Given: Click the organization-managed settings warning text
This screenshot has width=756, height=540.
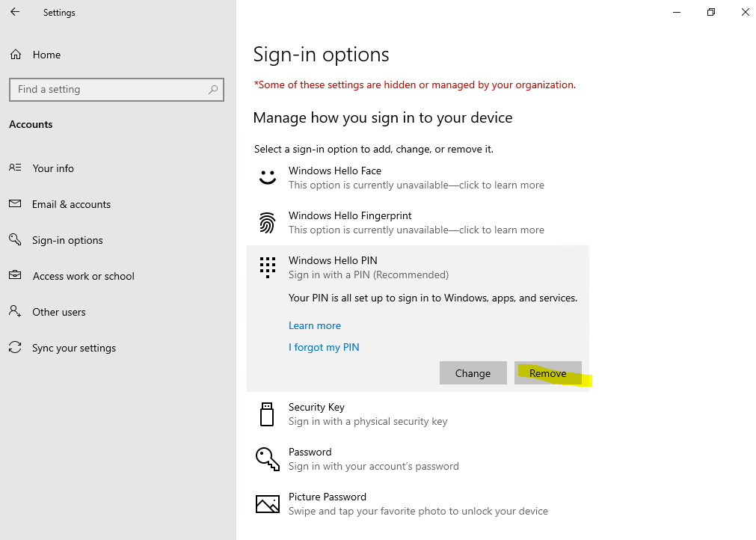Looking at the screenshot, I should click(415, 85).
